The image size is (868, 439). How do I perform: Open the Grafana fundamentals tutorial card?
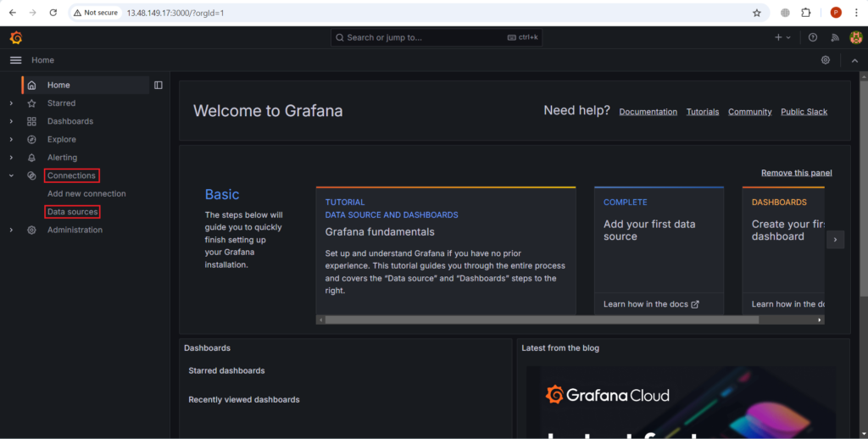[446, 251]
